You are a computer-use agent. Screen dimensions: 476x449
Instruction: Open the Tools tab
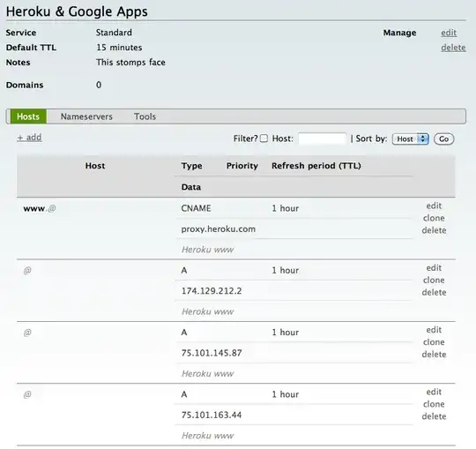(x=145, y=116)
